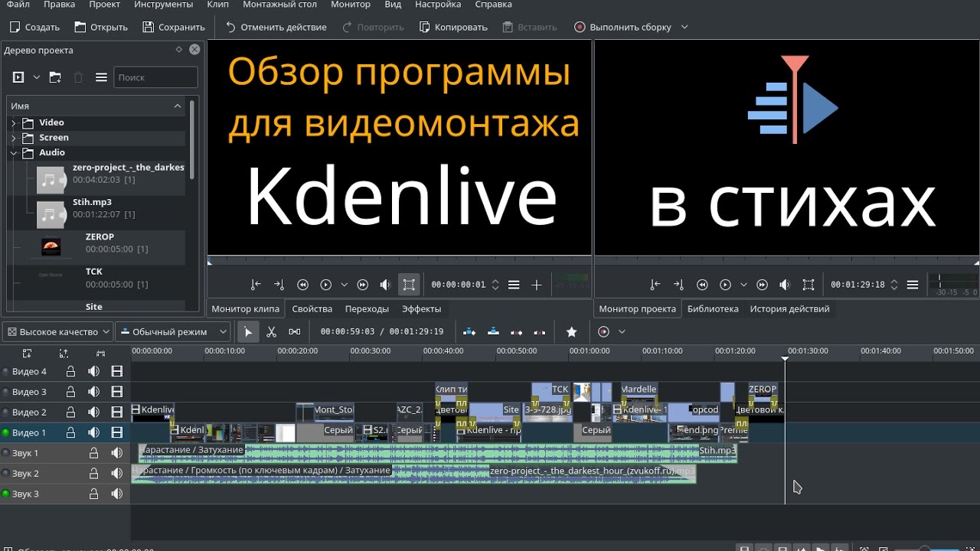Switch to the История действий tab
Screen dimensions: 980x551
pyautogui.click(x=789, y=308)
